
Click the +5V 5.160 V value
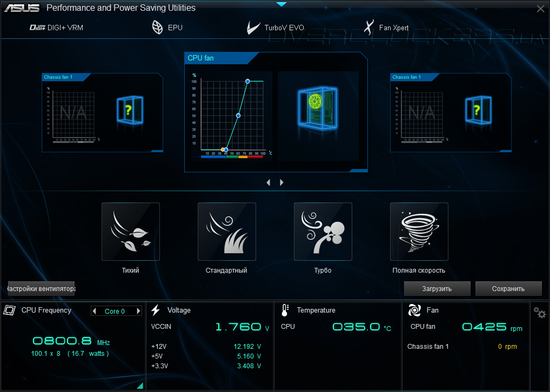pyautogui.click(x=249, y=356)
